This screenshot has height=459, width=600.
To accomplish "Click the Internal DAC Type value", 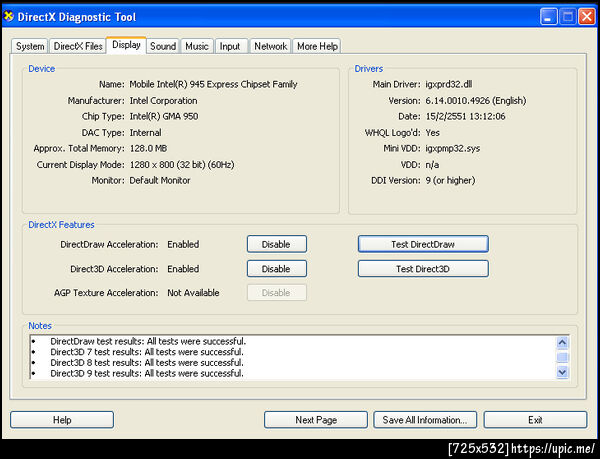I will coord(145,133).
